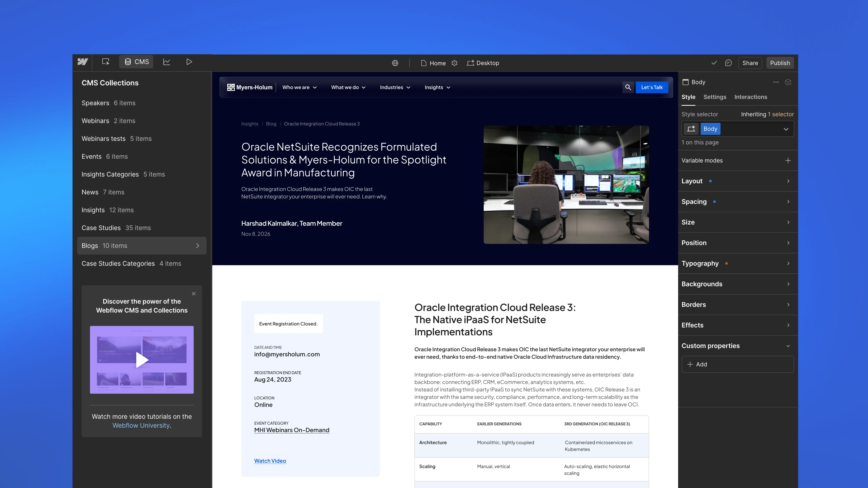
Task: Expand the Size section
Action: (x=738, y=222)
